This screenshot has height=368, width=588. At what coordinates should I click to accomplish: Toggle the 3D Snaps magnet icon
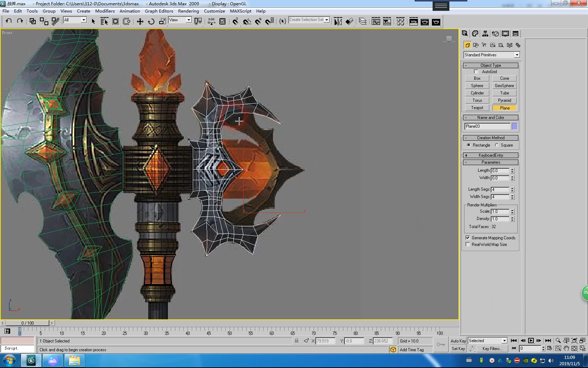[236, 21]
